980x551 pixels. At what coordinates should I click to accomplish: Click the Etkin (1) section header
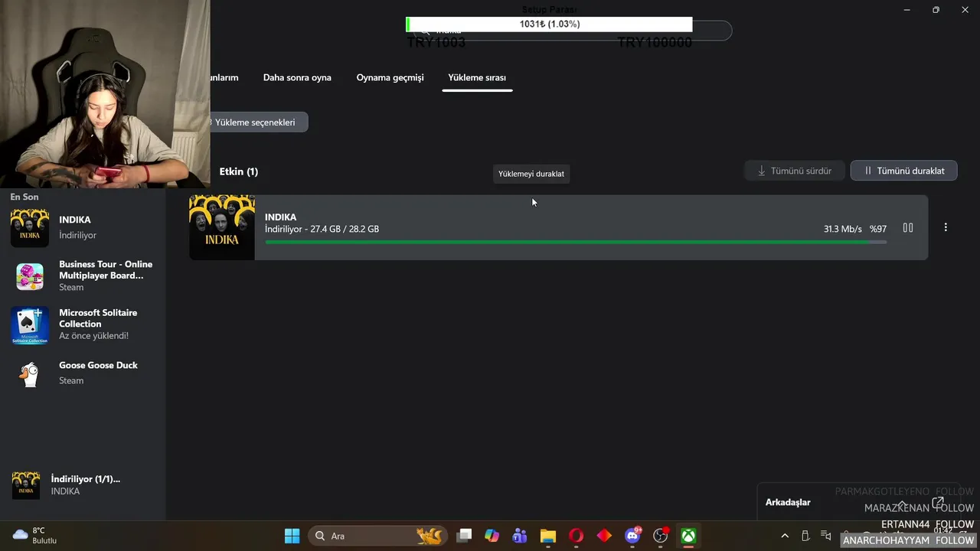239,171
